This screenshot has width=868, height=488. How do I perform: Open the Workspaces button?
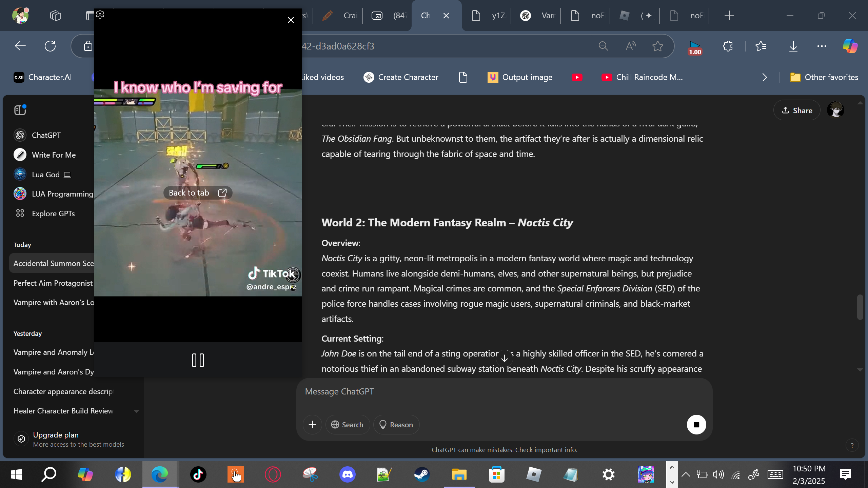56,16
